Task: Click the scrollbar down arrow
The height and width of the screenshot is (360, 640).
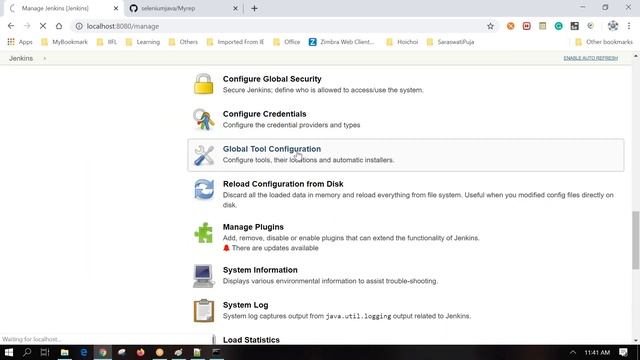Action: click(x=636, y=340)
